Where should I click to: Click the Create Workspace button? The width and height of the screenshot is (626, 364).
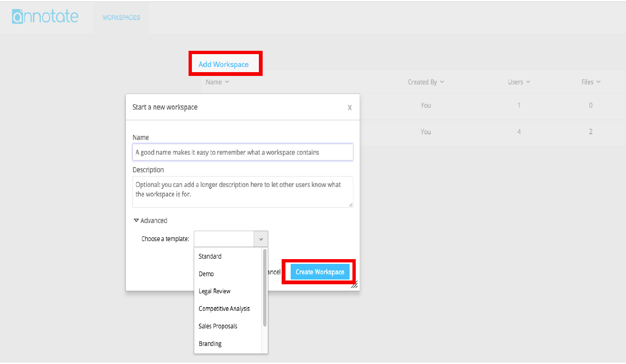pyautogui.click(x=320, y=272)
